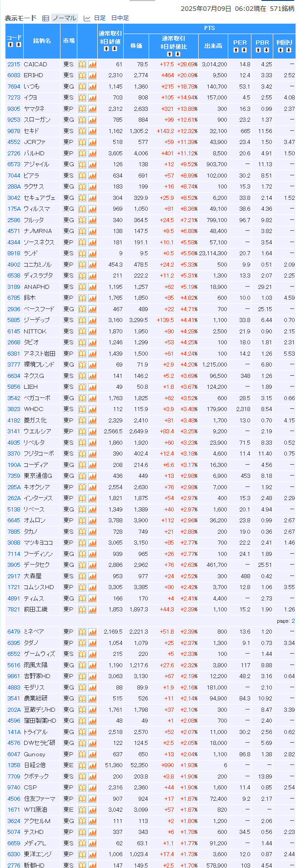Open the book icon for 鈴木
Viewport: 301px width, 868px height.
(82, 298)
